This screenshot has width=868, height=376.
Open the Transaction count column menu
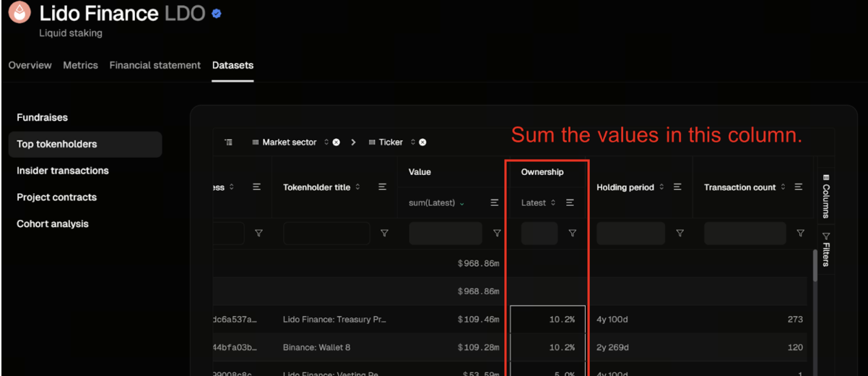(x=798, y=187)
